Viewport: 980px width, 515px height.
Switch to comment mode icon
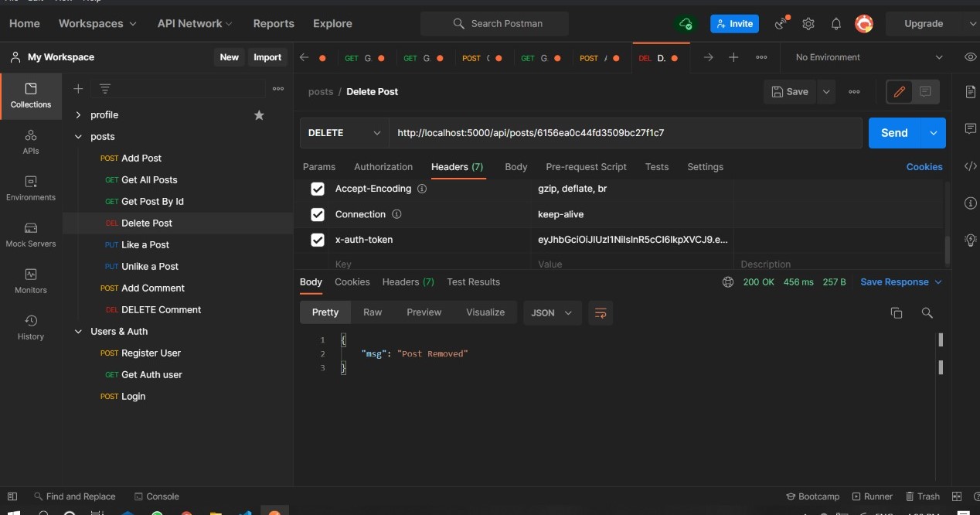pyautogui.click(x=925, y=91)
